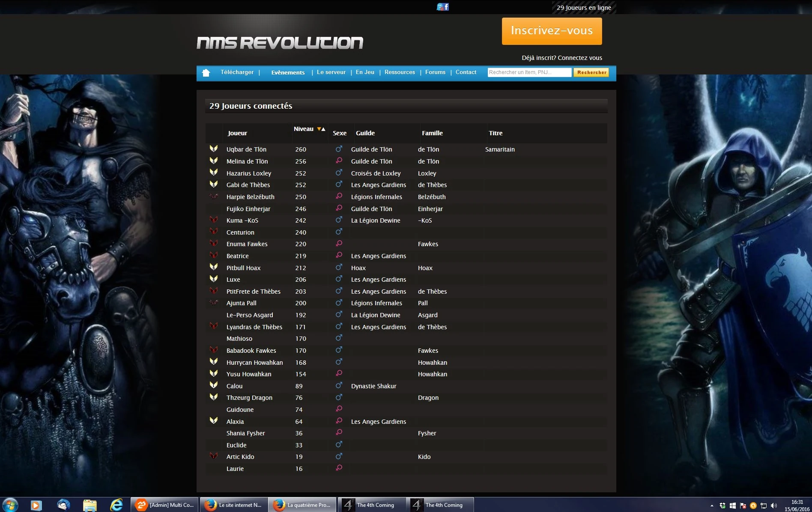Viewport: 812px width, 512px height.
Task: Go to the site home icon
Action: point(206,73)
